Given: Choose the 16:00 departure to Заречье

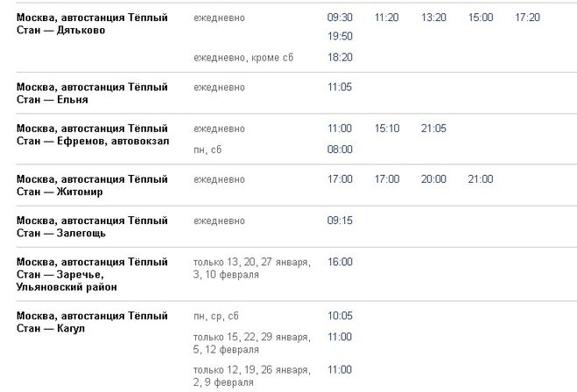Looking at the screenshot, I should 340,262.
